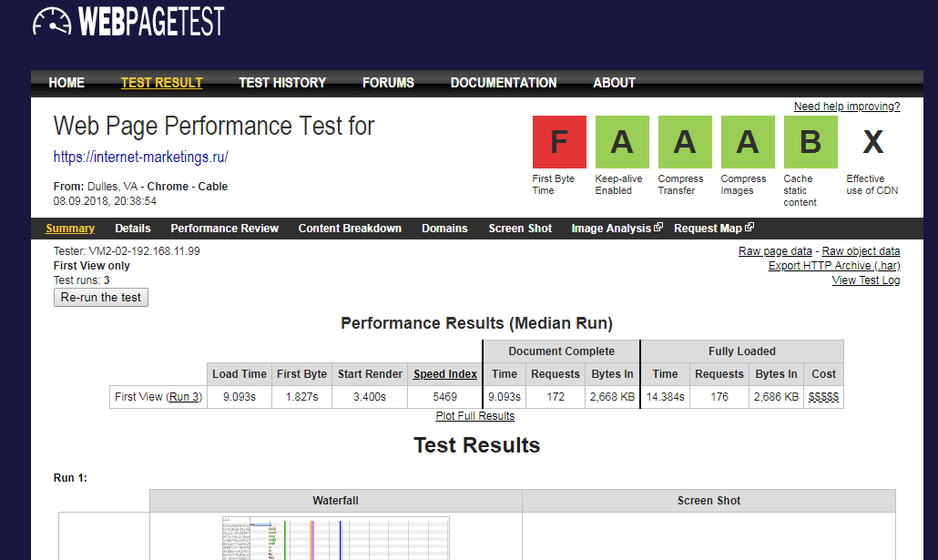Viewport: 938px width, 560px height.
Task: Open the Raw page data link
Action: click(x=775, y=251)
